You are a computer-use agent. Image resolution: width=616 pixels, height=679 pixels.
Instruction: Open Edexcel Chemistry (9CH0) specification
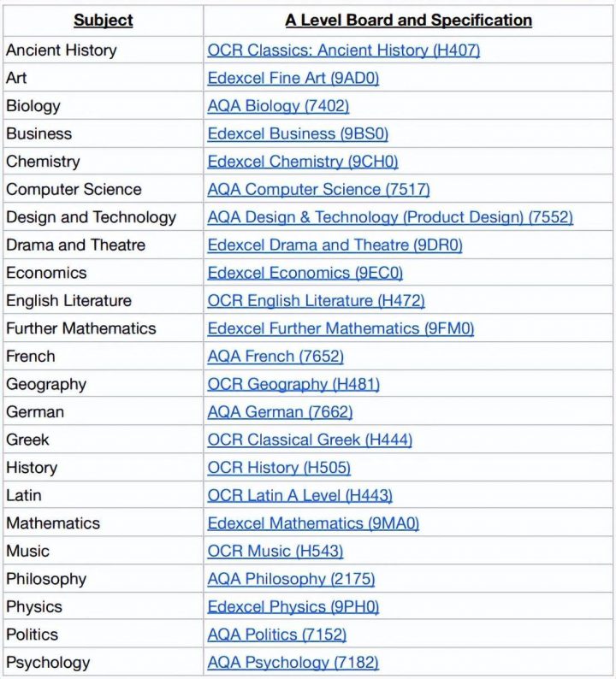coord(302,162)
